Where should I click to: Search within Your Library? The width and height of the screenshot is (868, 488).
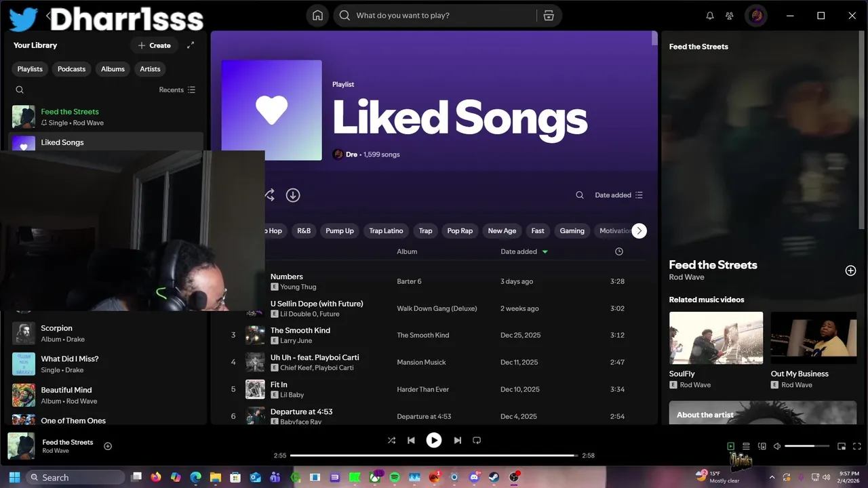tap(20, 89)
